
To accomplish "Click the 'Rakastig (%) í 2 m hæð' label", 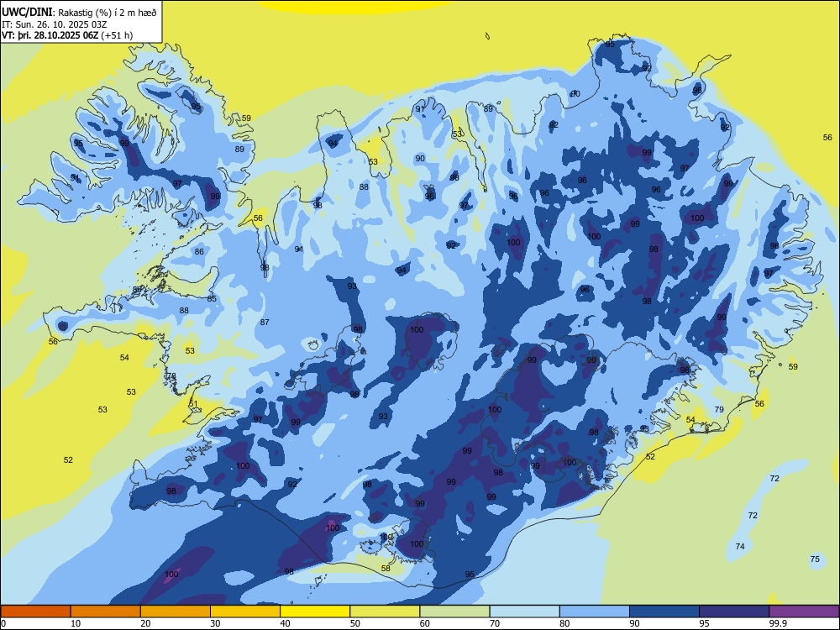I will [x=108, y=13].
